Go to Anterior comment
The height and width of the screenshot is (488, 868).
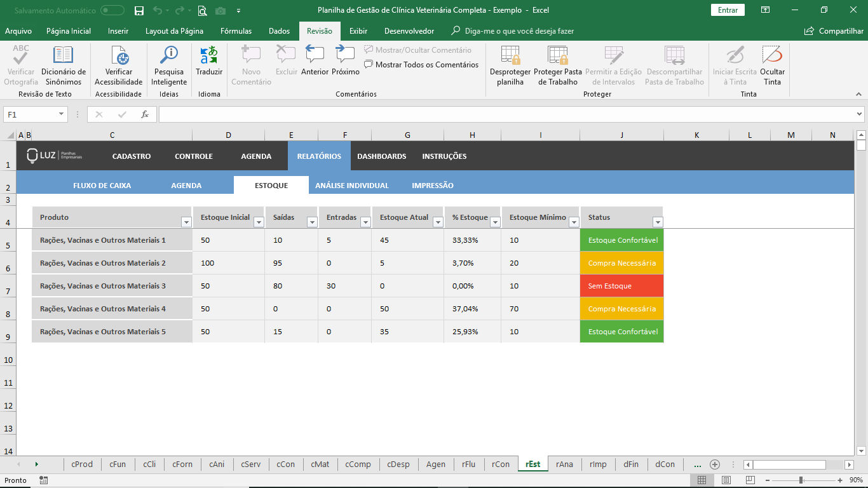[x=315, y=61]
